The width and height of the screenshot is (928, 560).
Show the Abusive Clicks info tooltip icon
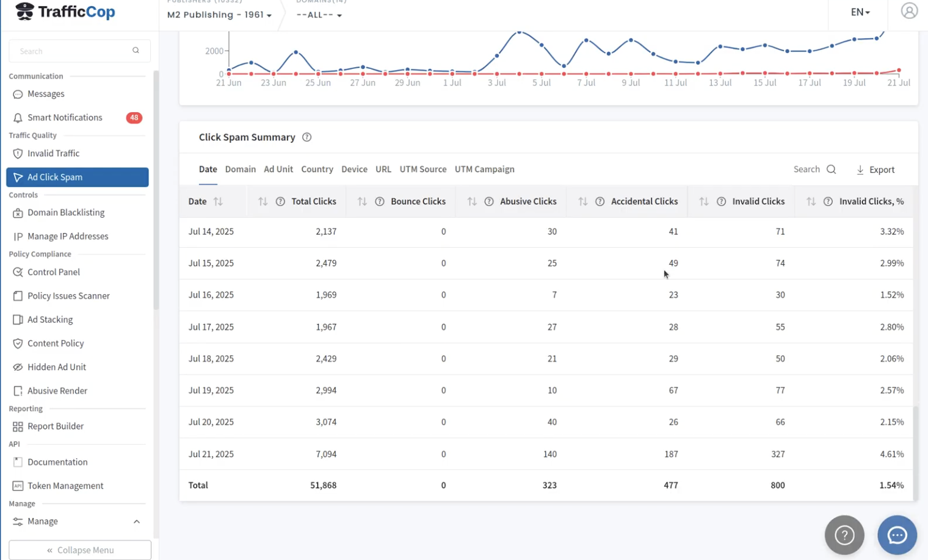(489, 201)
